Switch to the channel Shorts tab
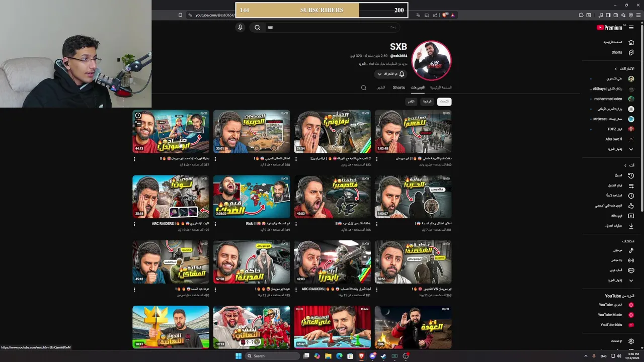 [x=399, y=87]
